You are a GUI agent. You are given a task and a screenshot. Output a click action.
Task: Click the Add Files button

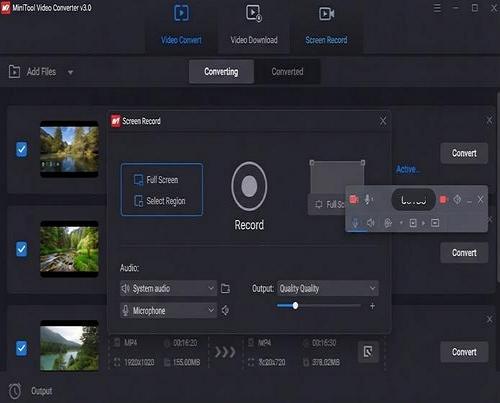click(x=41, y=72)
